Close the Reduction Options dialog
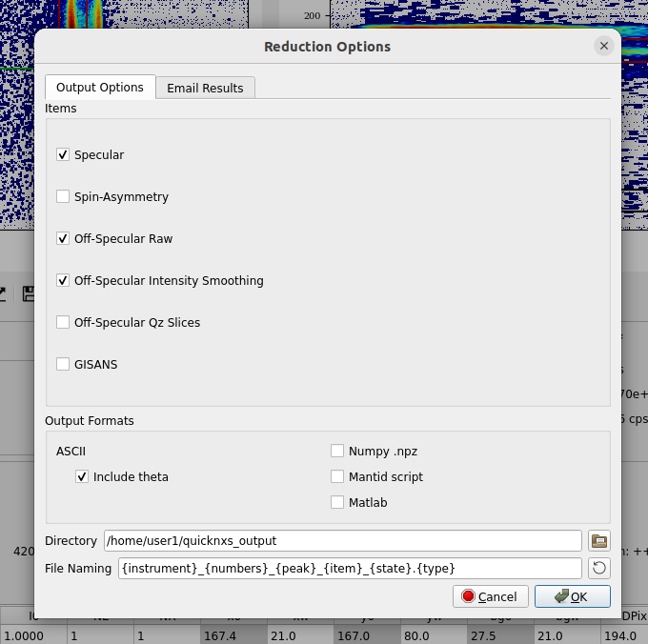Screen dimensions: 648x644 (604, 46)
